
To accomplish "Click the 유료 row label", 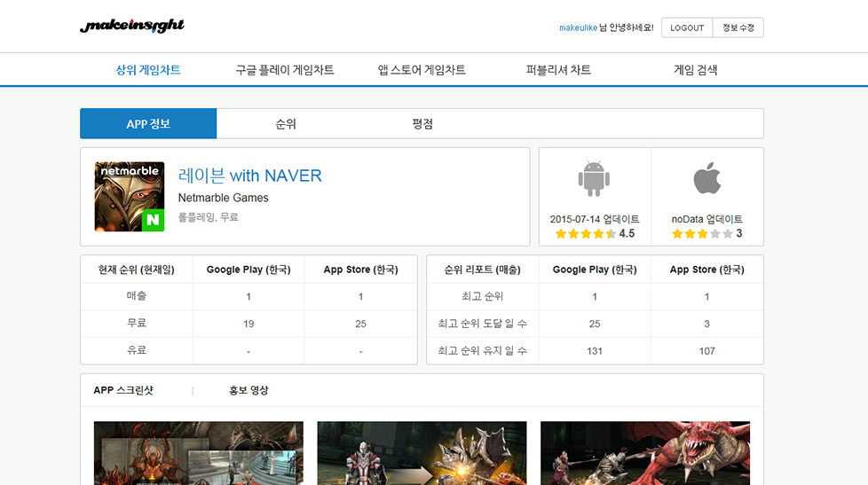I will 136,350.
